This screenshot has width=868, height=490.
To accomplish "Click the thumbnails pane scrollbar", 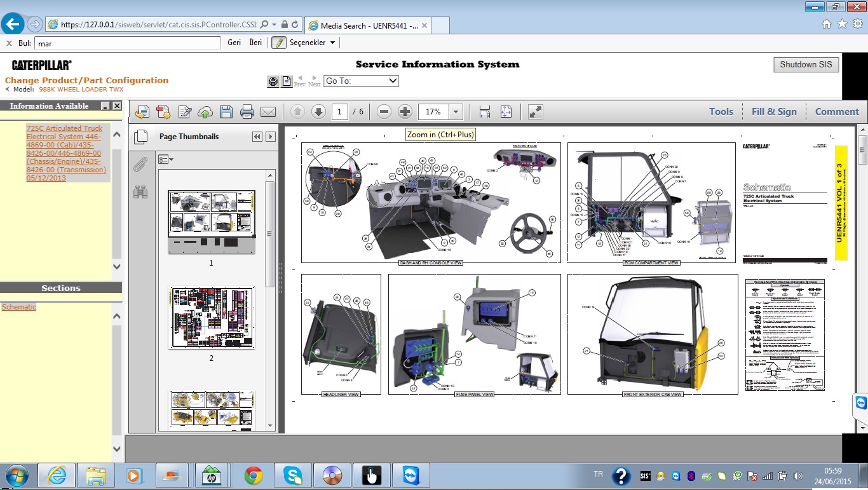I will 270,234.
